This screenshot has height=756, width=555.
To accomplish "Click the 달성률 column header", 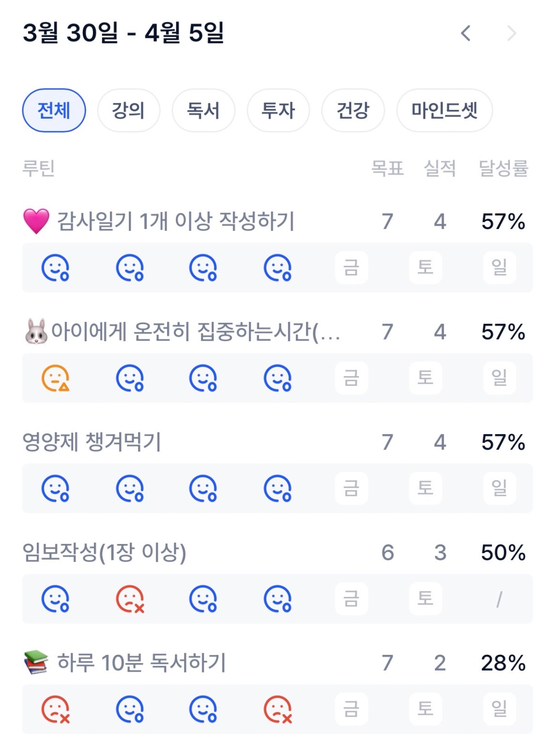I will pyautogui.click(x=503, y=168).
